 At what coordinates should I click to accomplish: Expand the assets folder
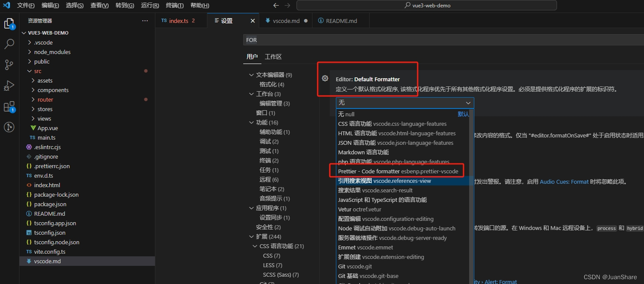(x=45, y=80)
